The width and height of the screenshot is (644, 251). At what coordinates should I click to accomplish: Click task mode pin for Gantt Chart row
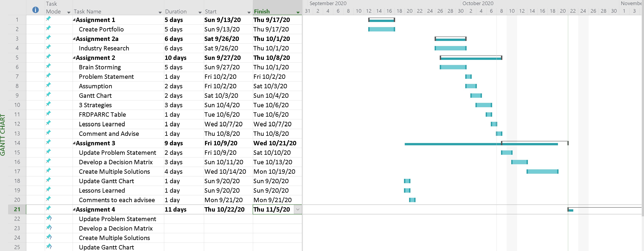click(x=48, y=95)
